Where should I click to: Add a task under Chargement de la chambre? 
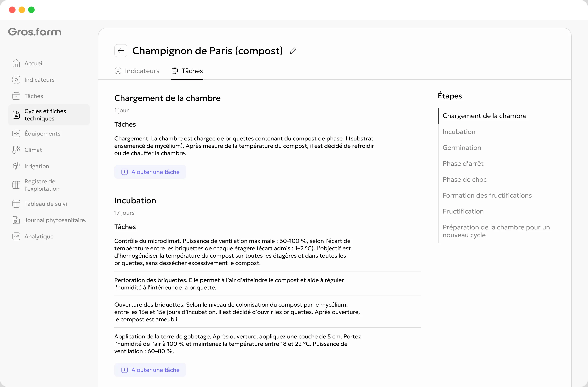click(150, 172)
